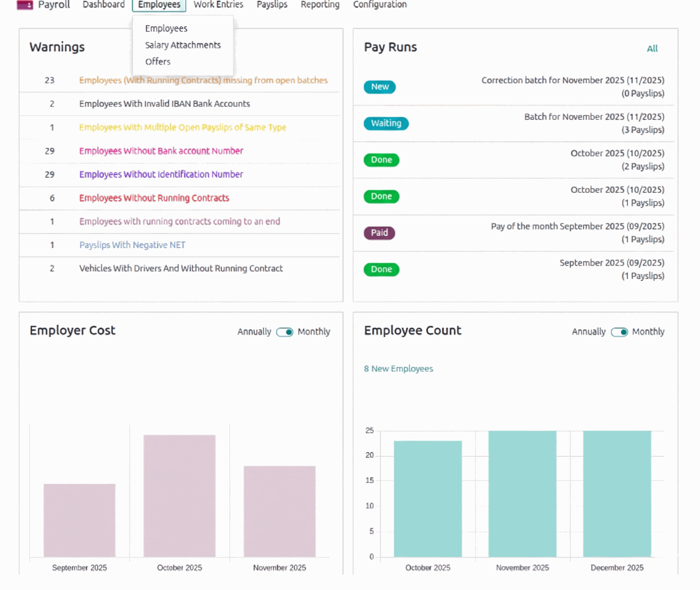Open the Reporting menu
Screen dimensions: 700x590
(x=320, y=5)
